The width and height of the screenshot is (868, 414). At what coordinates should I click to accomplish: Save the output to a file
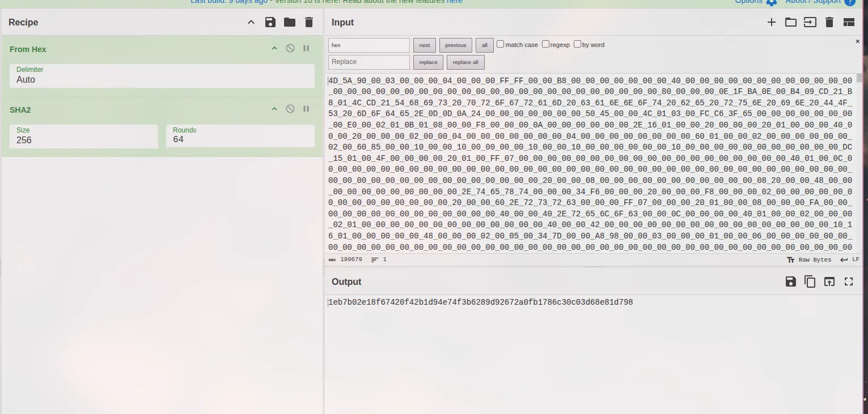click(x=791, y=281)
